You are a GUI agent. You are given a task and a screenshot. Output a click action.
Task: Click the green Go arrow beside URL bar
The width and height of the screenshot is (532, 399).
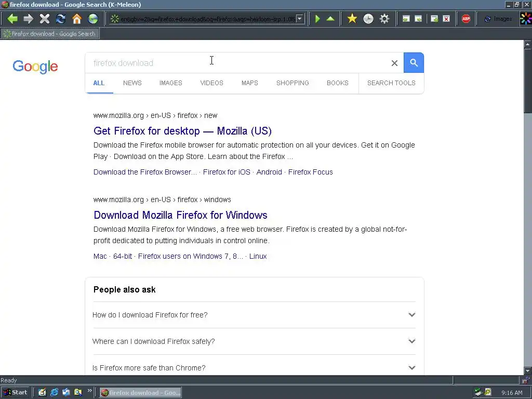317,19
